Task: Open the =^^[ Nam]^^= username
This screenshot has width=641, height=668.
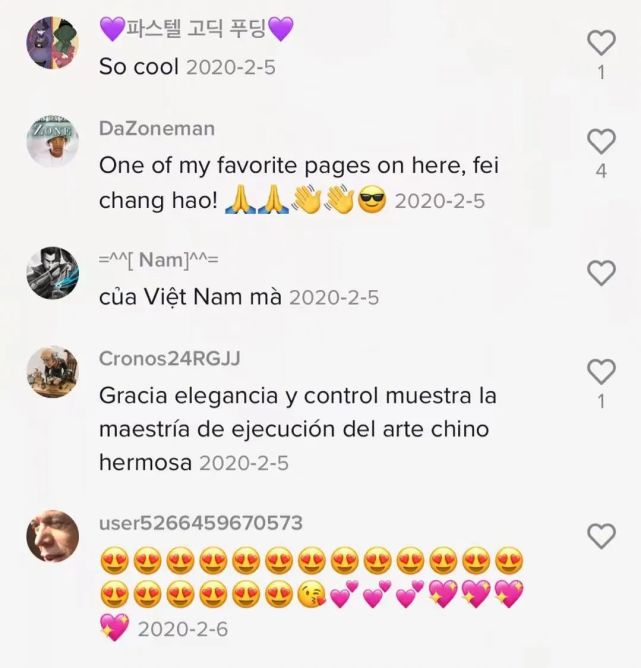Action: (x=158, y=260)
